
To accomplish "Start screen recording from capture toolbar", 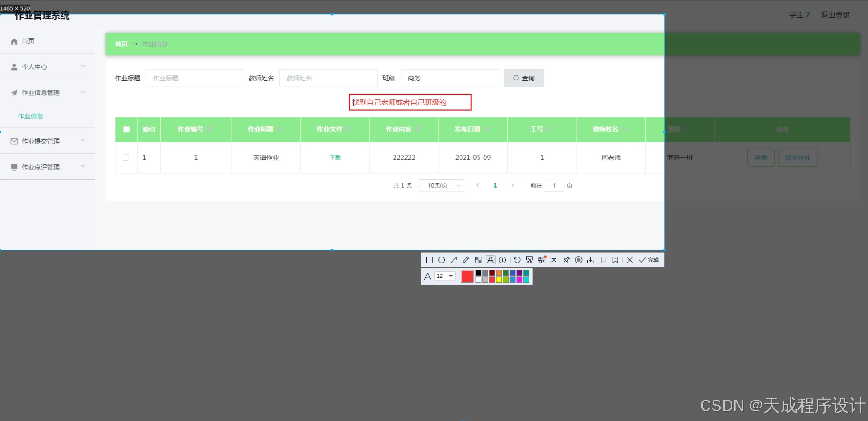I will 578,260.
